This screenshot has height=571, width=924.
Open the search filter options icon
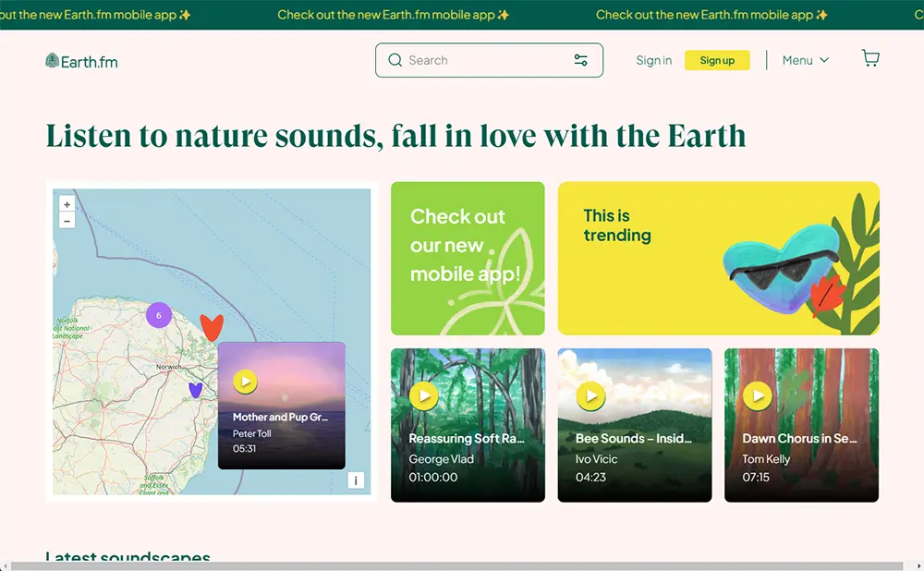pyautogui.click(x=580, y=60)
